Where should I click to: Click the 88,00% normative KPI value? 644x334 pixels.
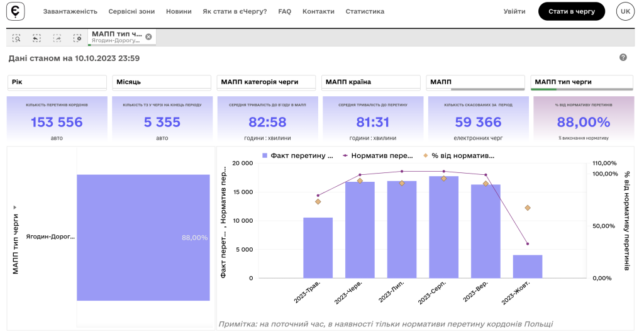point(583,122)
